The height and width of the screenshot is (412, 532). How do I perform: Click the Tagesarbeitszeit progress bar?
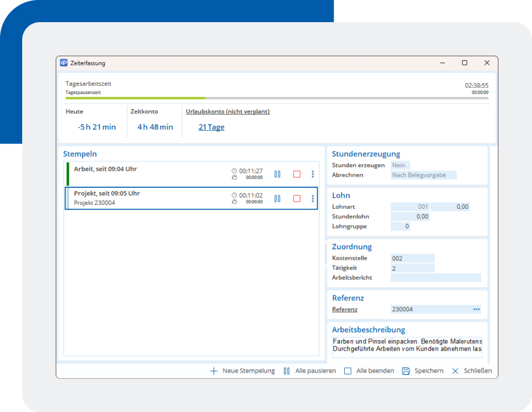coord(277,98)
